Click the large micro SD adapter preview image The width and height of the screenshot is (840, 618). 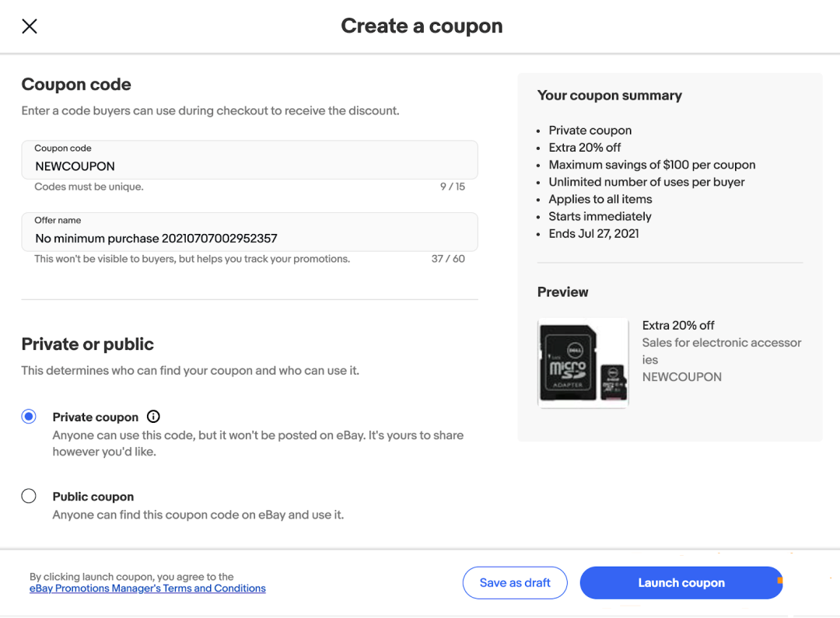pyautogui.click(x=567, y=361)
